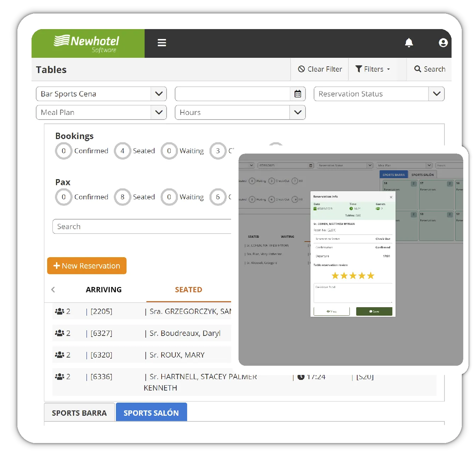476x459 pixels.
Task: Open the user account profile icon
Action: [443, 43]
